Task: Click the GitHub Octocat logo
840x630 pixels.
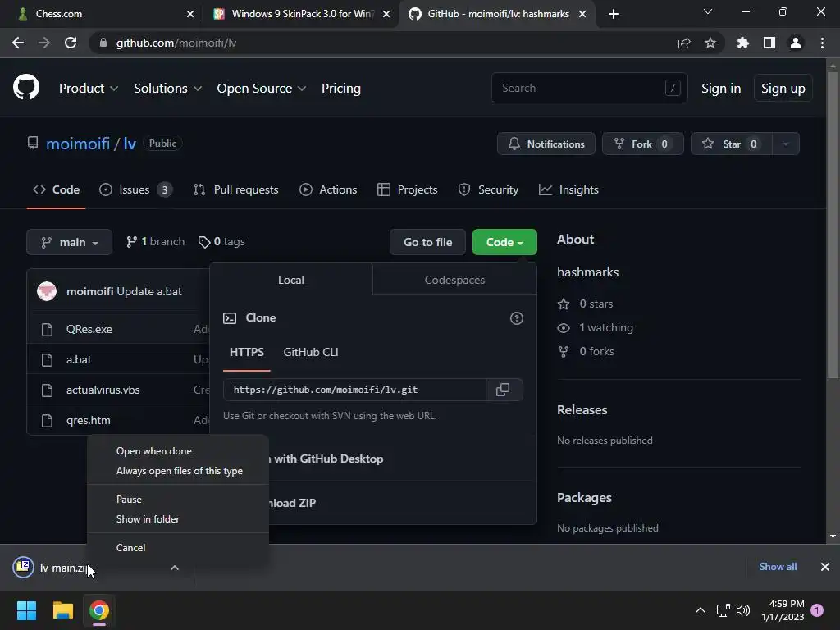Action: 26,87
